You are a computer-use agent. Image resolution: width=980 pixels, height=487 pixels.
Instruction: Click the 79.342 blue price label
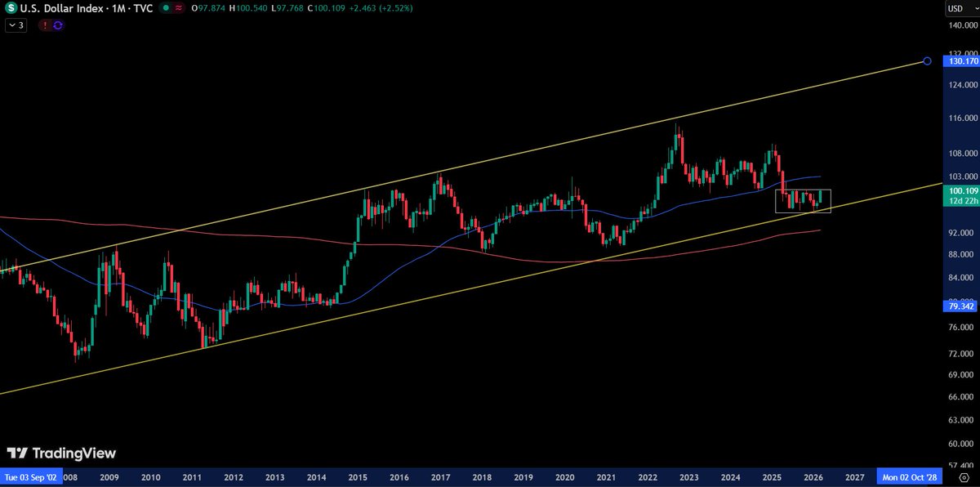tap(959, 306)
